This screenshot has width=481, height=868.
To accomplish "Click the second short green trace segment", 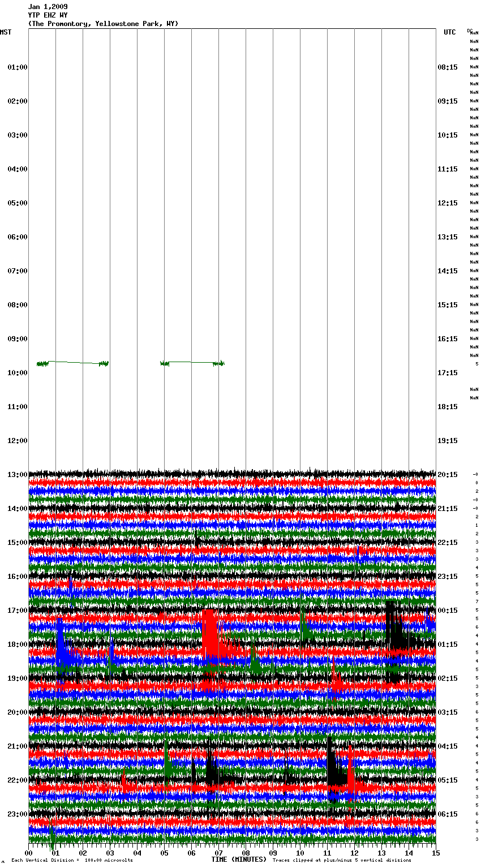I will click(192, 363).
